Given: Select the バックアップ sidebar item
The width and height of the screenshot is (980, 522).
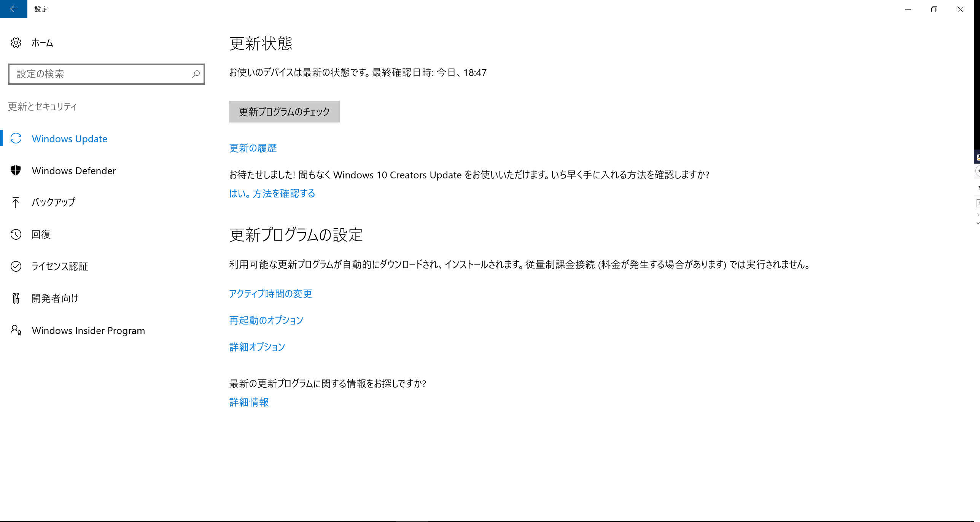Looking at the screenshot, I should [x=53, y=202].
